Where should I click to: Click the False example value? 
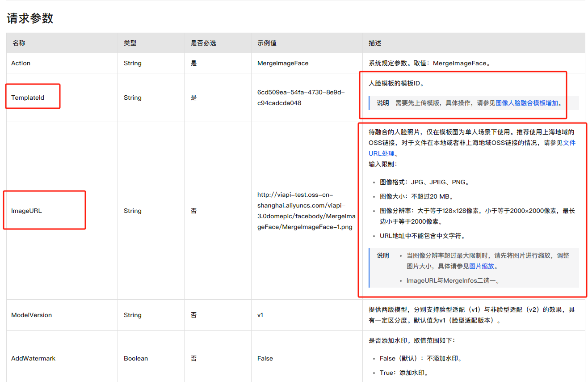click(265, 358)
